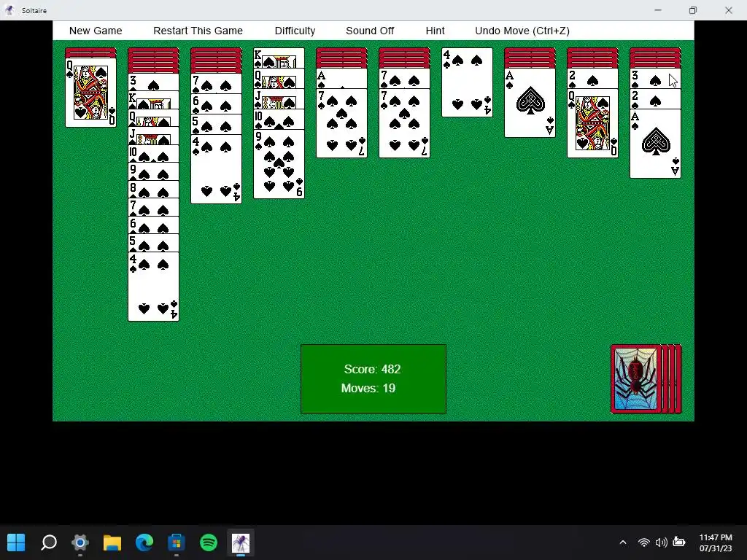
Task: Toggle Sound Off option
Action: click(x=370, y=31)
